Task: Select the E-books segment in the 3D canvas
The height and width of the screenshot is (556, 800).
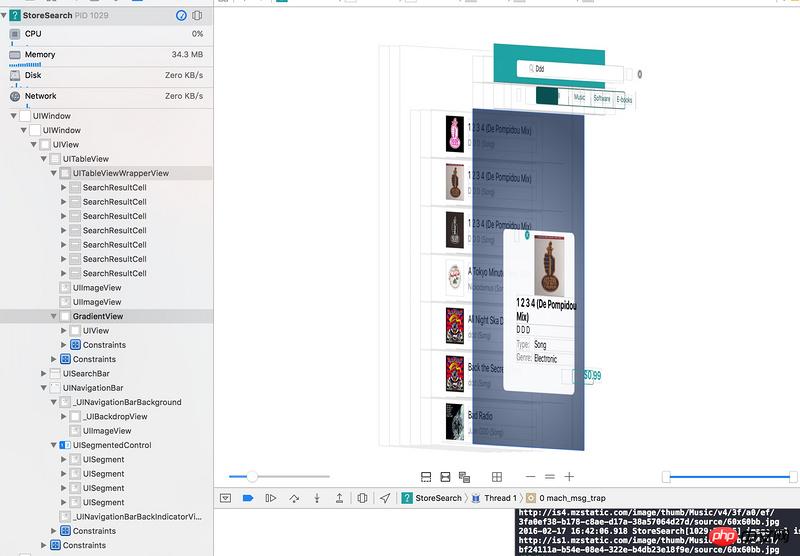Action: (624, 100)
